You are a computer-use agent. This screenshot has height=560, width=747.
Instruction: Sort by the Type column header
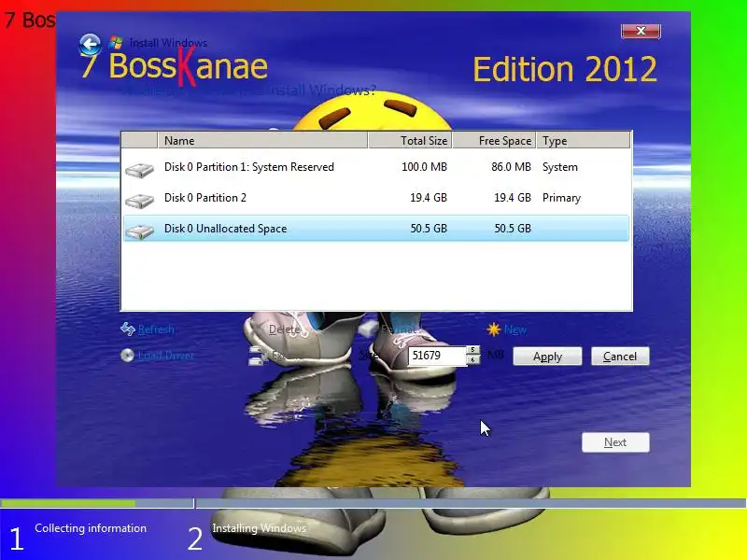point(583,141)
